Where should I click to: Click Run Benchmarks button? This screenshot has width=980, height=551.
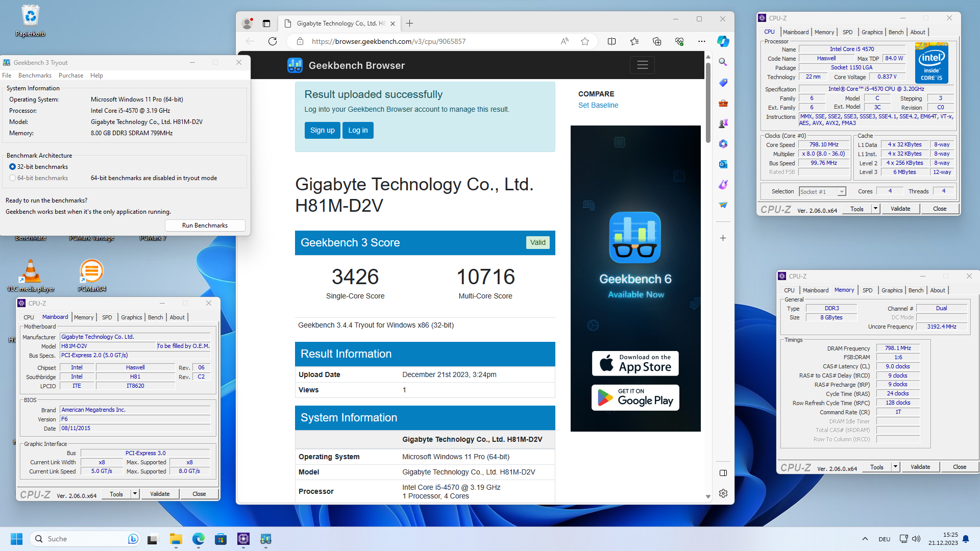205,226
